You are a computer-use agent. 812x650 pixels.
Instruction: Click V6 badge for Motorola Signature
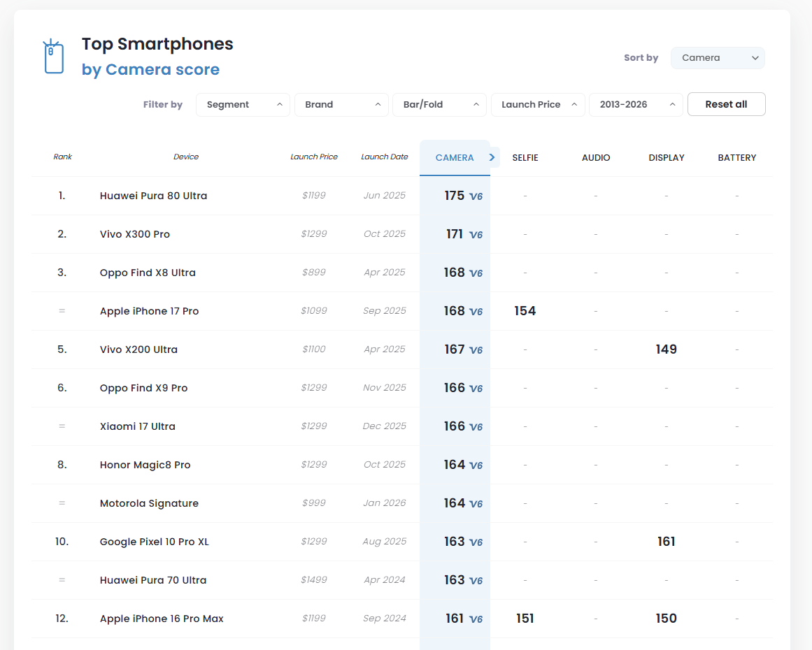476,504
